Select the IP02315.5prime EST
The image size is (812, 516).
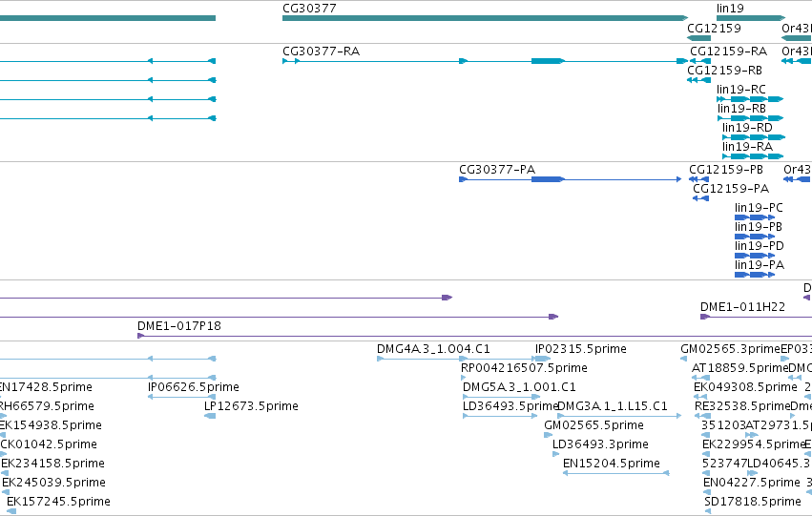[x=543, y=359]
